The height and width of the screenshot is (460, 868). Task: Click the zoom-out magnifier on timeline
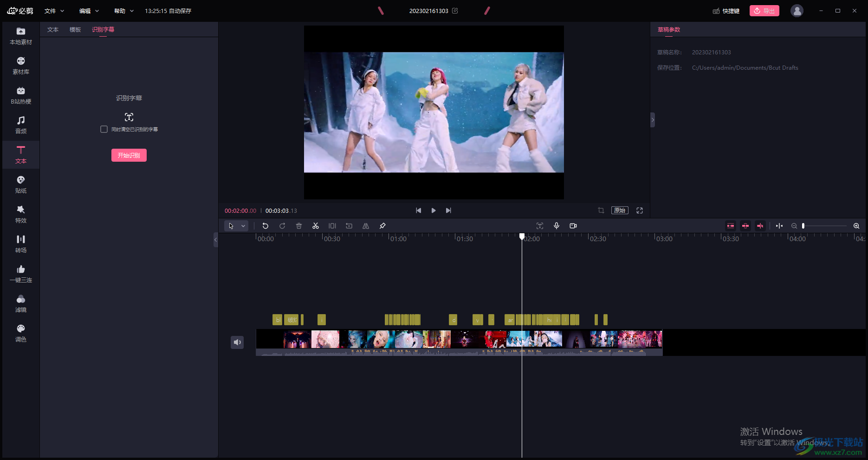tap(794, 226)
